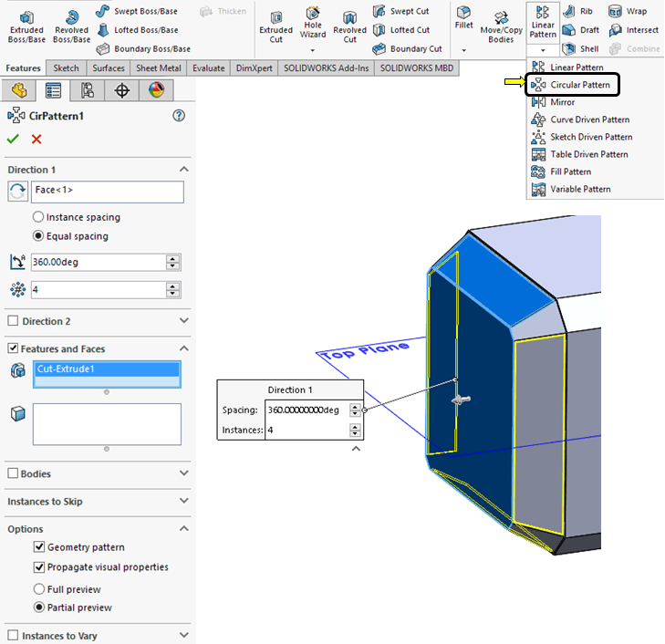Open help with the question mark icon
This screenshot has height=644, width=665.
pos(179,115)
